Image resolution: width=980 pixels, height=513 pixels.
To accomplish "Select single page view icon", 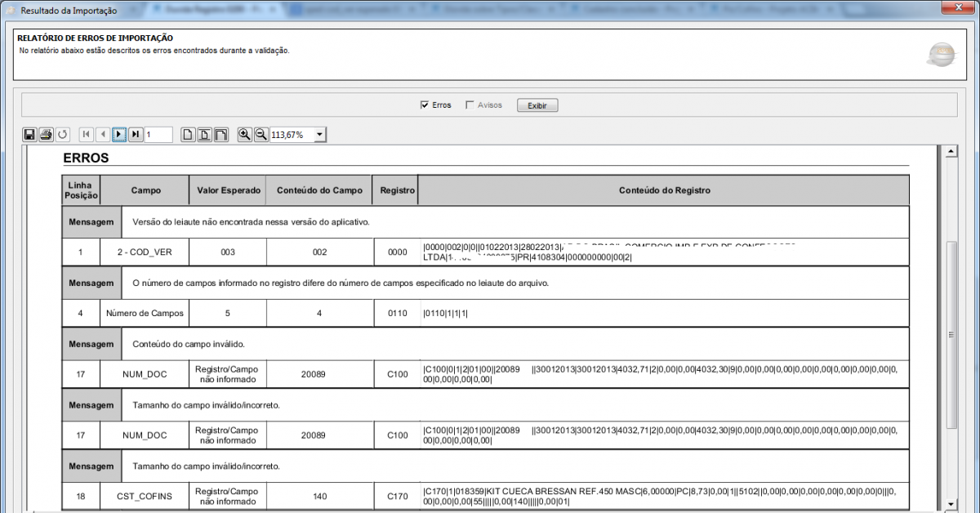I will [188, 134].
